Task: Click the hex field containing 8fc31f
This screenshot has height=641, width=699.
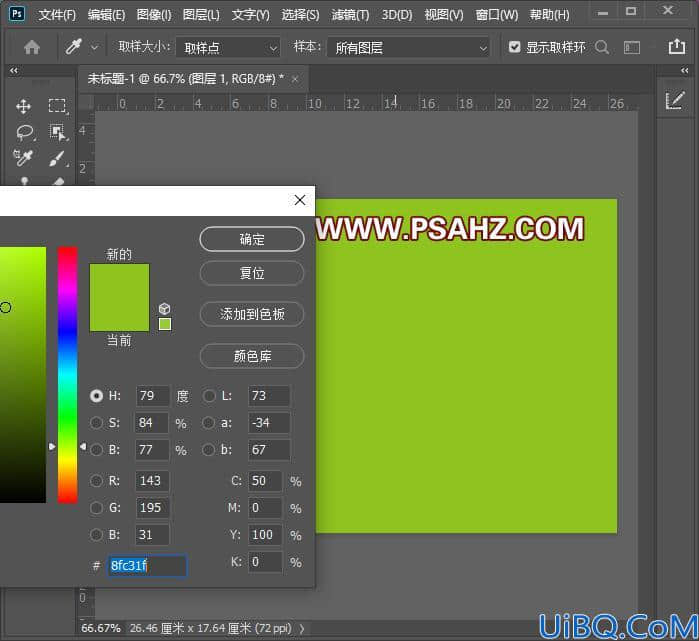Action: click(147, 565)
